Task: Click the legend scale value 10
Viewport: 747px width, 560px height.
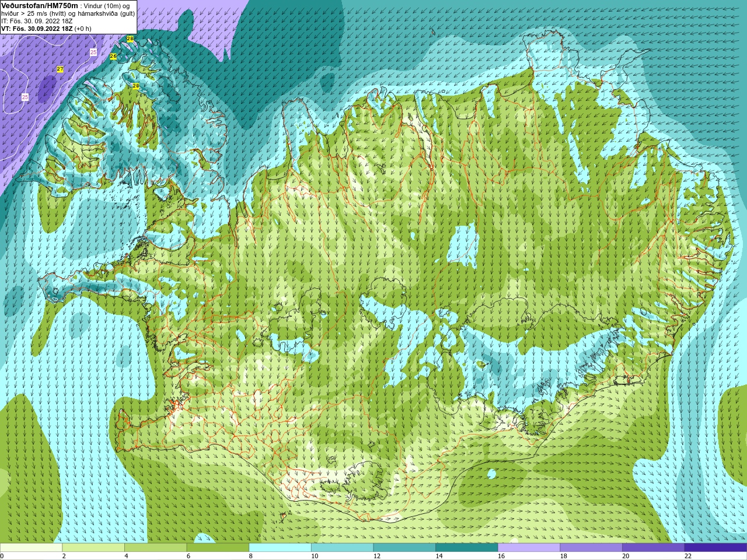Action: (315, 556)
